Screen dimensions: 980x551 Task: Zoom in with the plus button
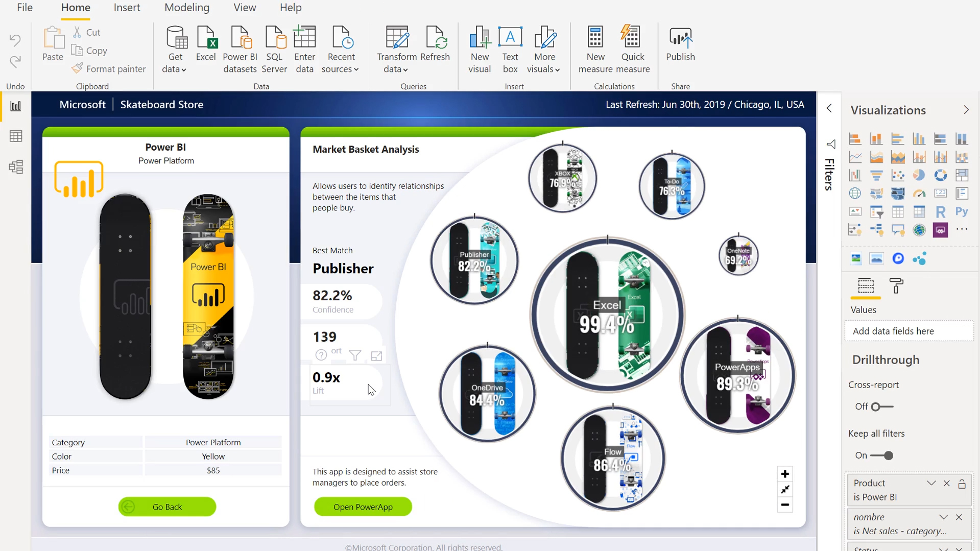(x=785, y=474)
